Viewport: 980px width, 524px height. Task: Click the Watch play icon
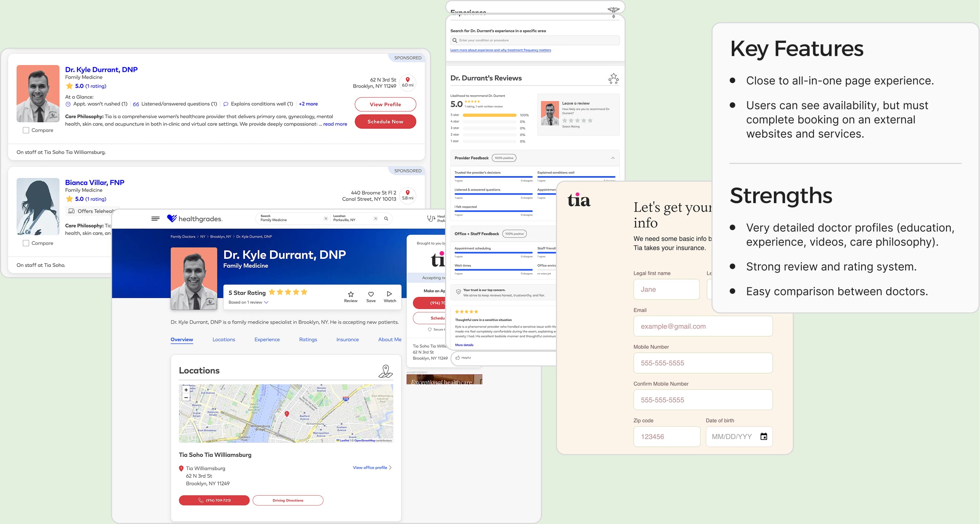pyautogui.click(x=389, y=294)
